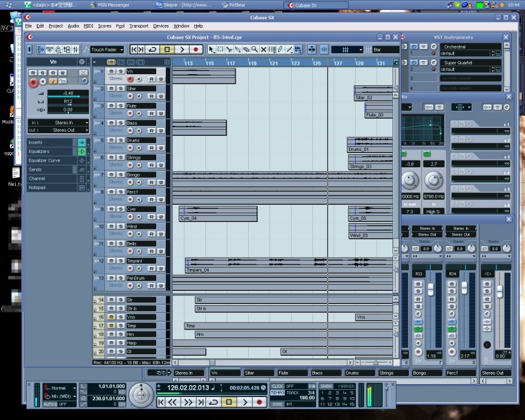Enable Read automation on Strings track
The image size is (525, 420).
[152, 165]
